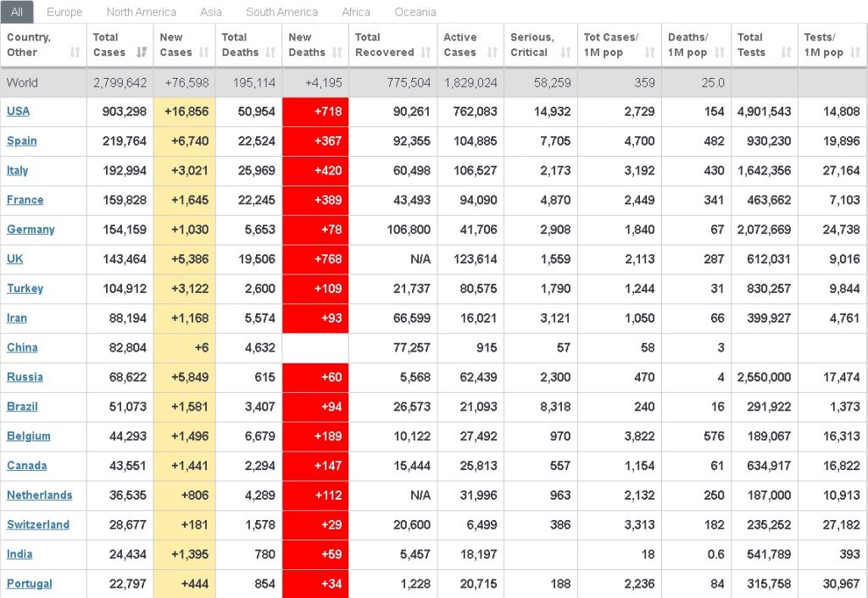Viewport: 868px width, 598px height.
Task: Click UK new deaths cell +768
Action: click(x=315, y=259)
